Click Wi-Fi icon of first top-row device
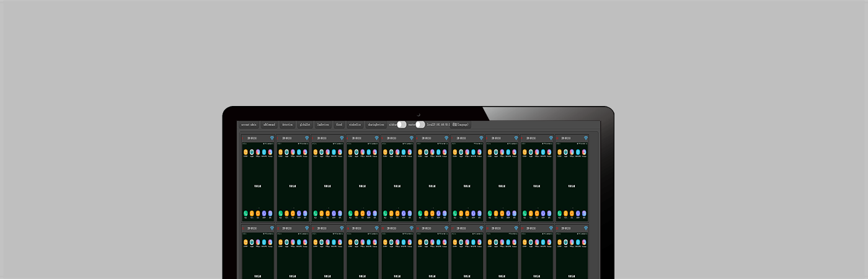The image size is (868, 279). (272, 138)
